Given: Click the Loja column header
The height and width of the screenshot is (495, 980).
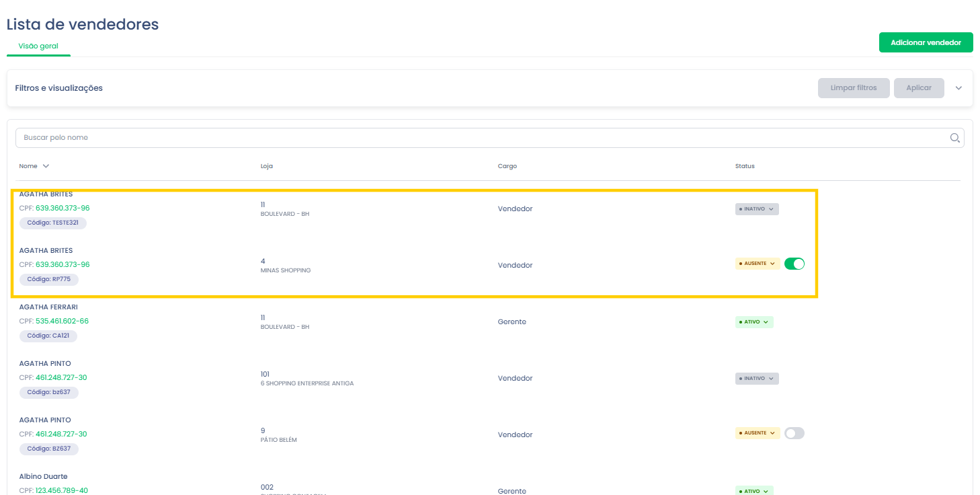Looking at the screenshot, I should coord(266,166).
